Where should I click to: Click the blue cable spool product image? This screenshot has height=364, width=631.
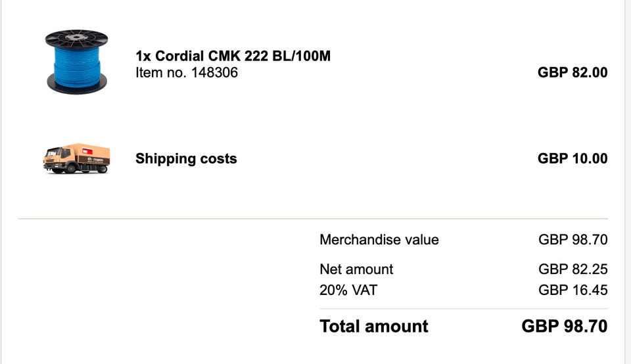coord(76,62)
